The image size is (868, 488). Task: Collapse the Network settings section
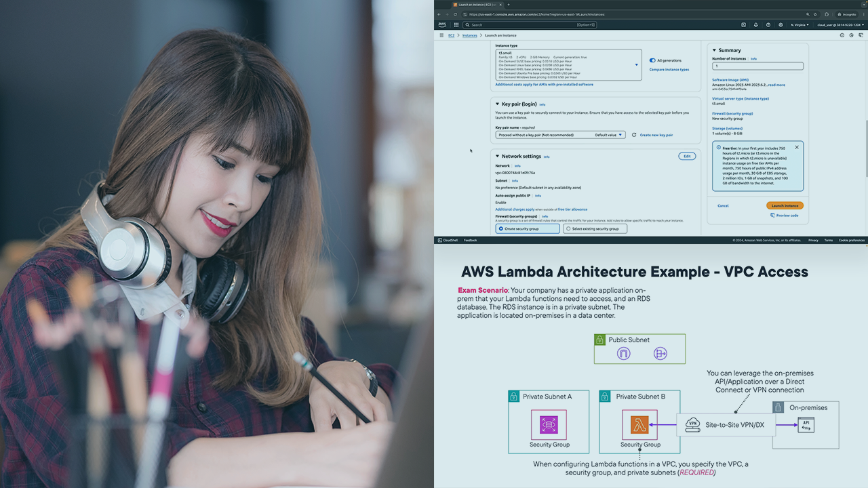[x=497, y=156]
